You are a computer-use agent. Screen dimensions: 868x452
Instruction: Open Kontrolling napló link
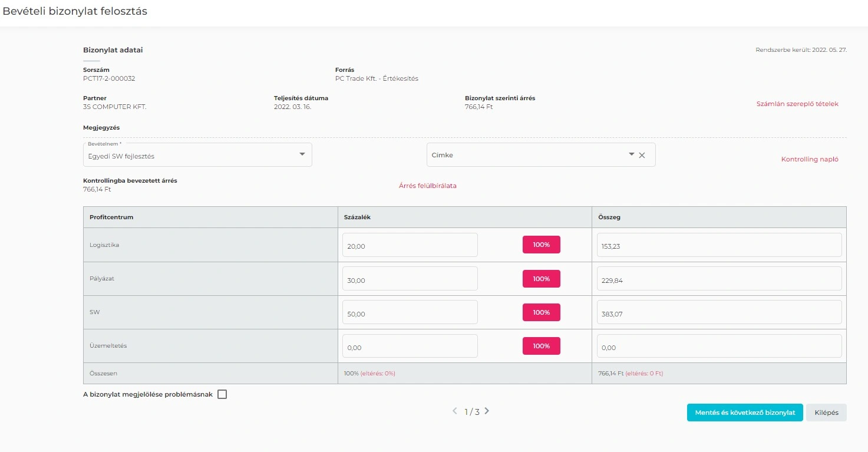pos(809,159)
